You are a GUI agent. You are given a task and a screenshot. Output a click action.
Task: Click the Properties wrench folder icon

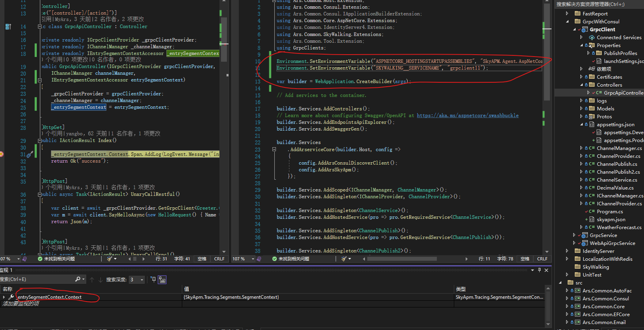click(x=592, y=46)
